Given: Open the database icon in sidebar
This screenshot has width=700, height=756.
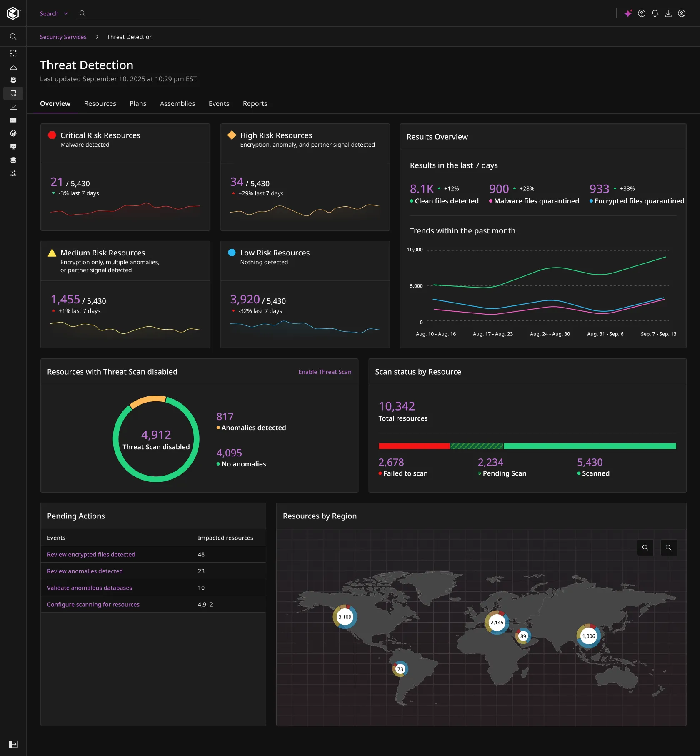Looking at the screenshot, I should pos(13,160).
